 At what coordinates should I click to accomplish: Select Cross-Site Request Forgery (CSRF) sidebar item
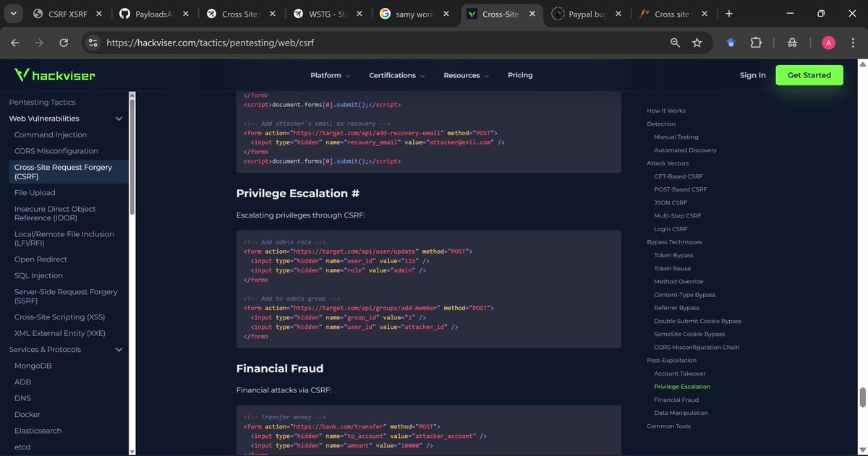coord(67,172)
